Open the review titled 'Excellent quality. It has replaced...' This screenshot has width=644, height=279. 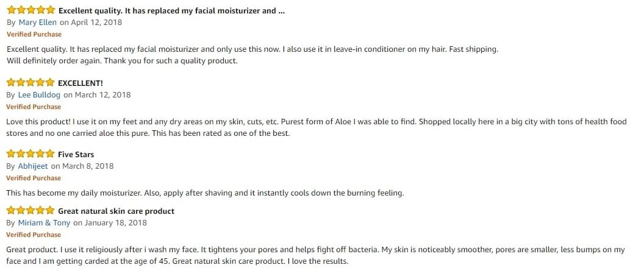171,11
